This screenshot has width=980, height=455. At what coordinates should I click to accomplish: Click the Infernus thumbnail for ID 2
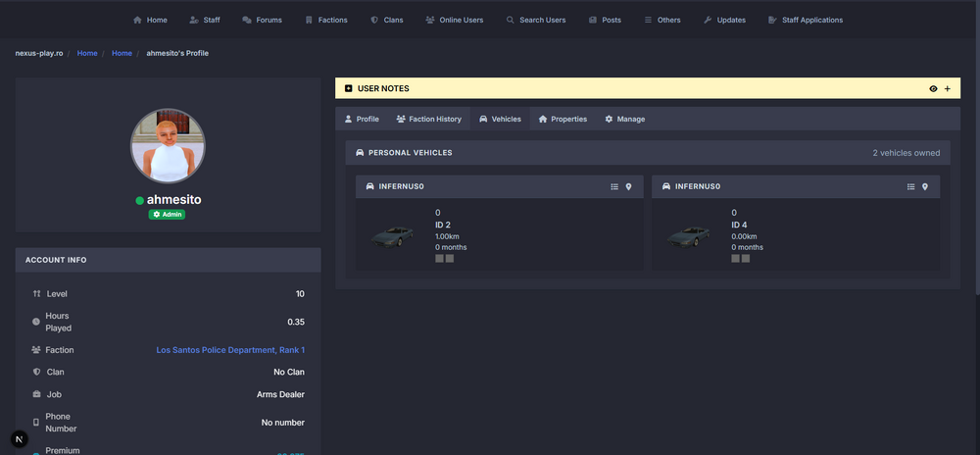392,237
